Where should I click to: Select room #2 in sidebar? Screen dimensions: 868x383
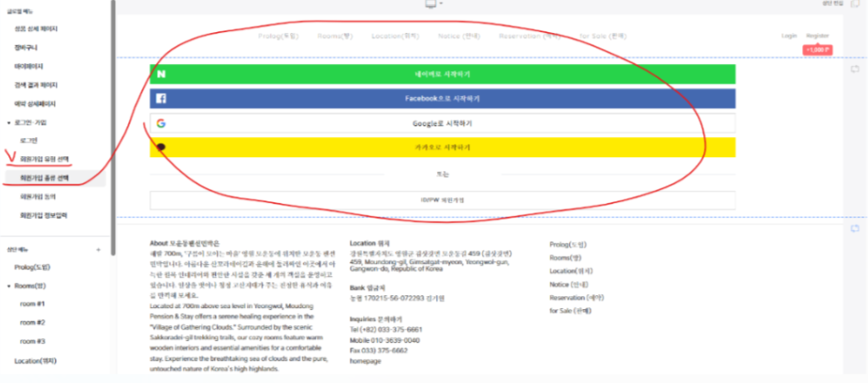33,322
